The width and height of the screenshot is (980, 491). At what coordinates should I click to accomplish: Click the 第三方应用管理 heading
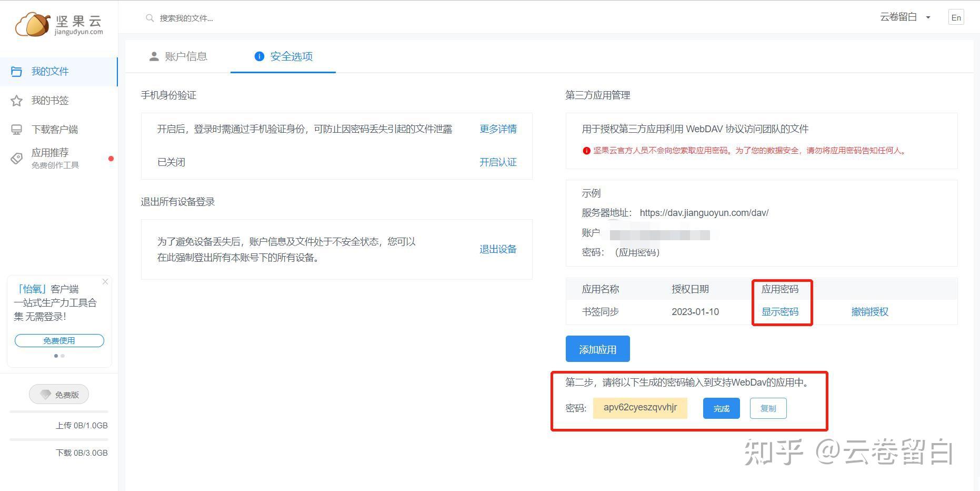598,95
